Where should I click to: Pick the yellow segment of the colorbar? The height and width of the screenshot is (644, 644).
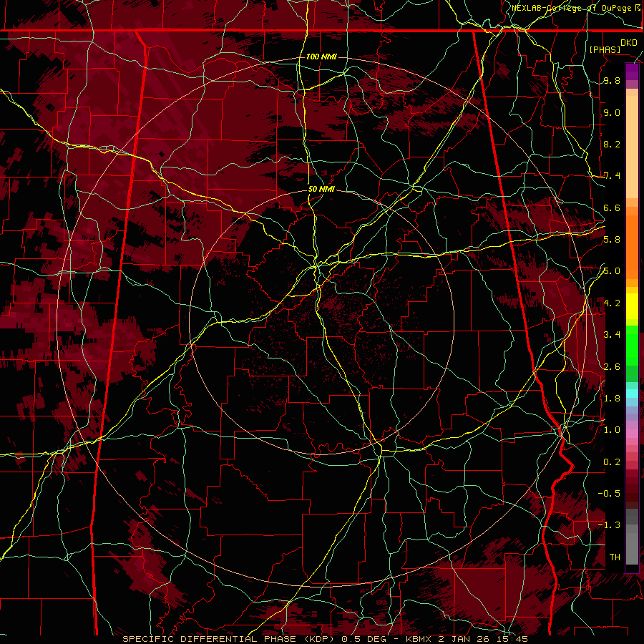click(x=632, y=306)
